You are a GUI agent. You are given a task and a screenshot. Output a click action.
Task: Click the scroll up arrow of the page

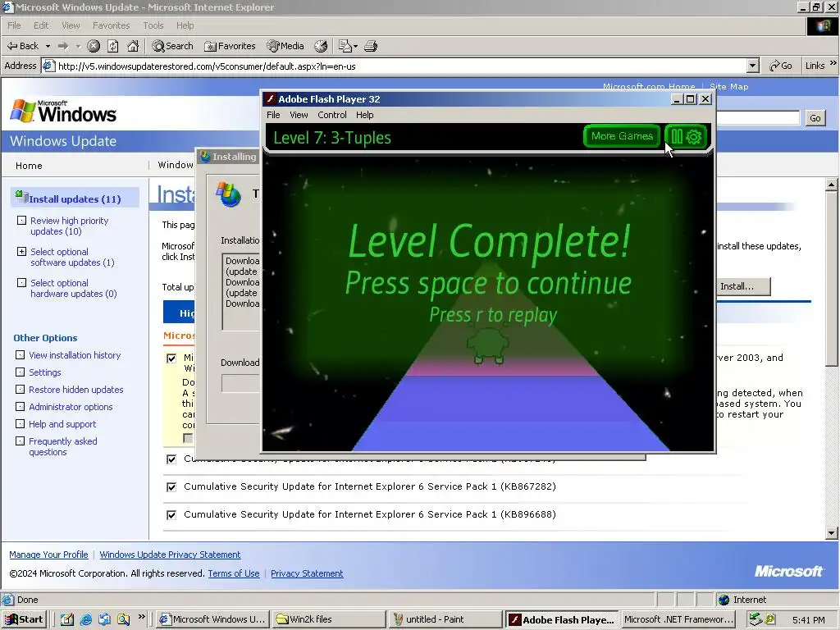832,185
